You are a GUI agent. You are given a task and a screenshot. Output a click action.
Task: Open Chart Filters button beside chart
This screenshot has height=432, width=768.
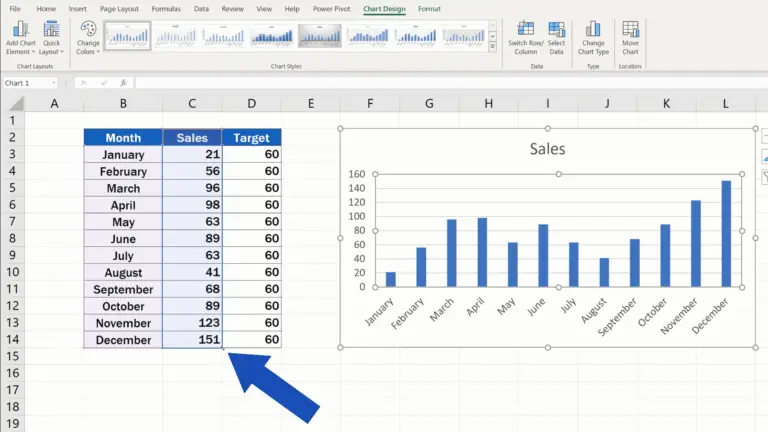pos(765,178)
